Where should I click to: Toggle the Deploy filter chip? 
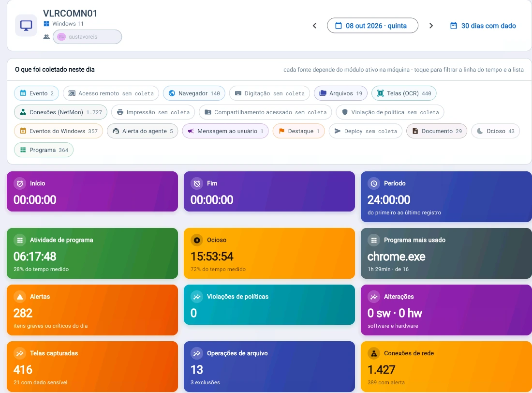[x=366, y=131]
